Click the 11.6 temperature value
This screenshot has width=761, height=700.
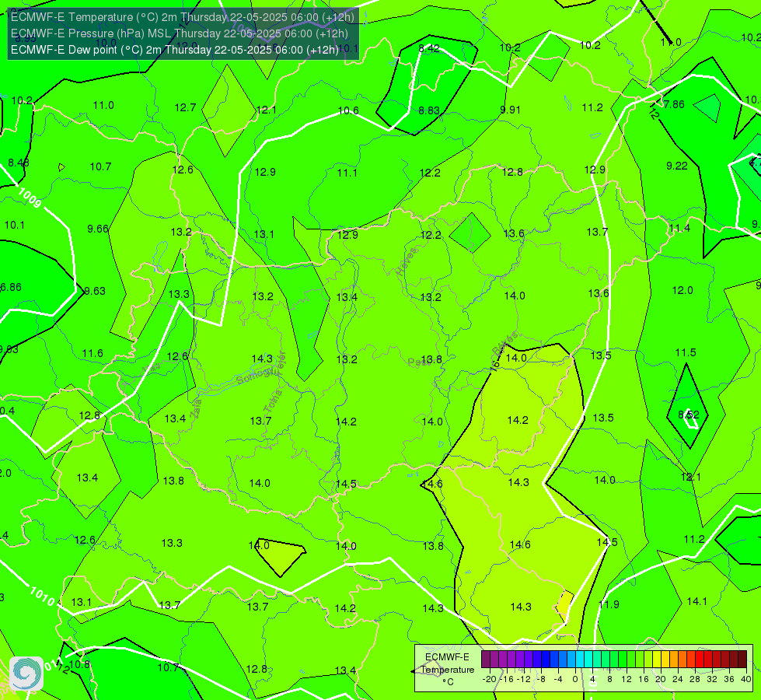coord(93,354)
